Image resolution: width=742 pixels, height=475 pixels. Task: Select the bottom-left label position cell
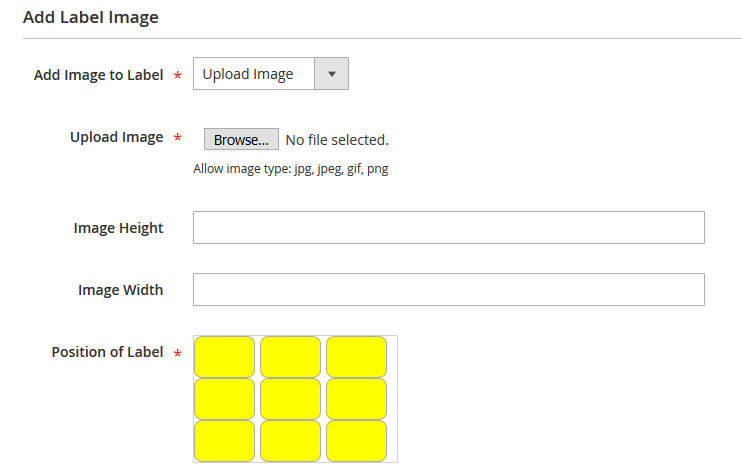click(x=224, y=441)
